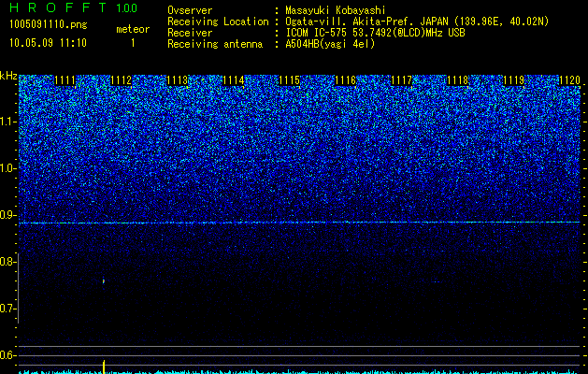Click the 1.1 frequency axis label
Screen dimensions: 588x374
(x=8, y=122)
